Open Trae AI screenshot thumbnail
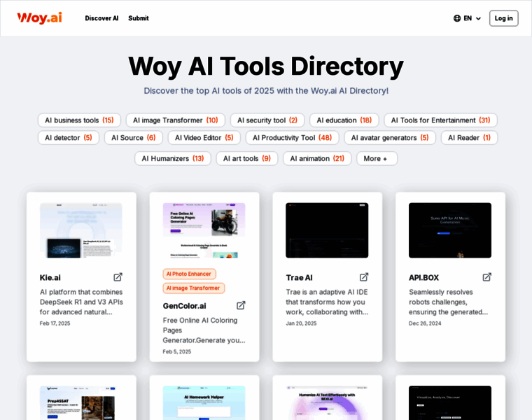 pos(327,230)
